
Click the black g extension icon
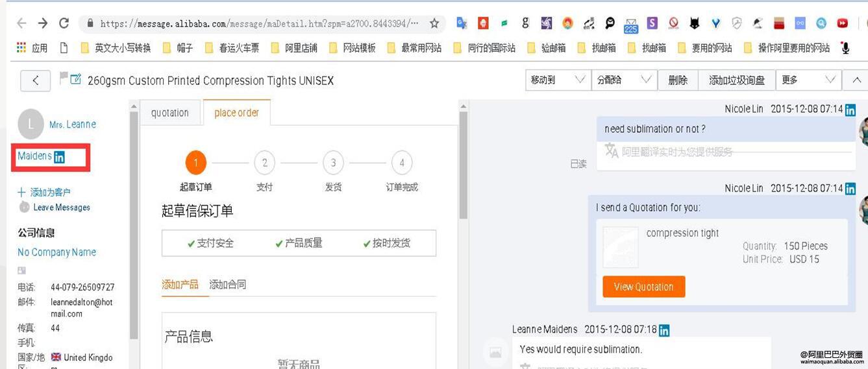(525, 23)
